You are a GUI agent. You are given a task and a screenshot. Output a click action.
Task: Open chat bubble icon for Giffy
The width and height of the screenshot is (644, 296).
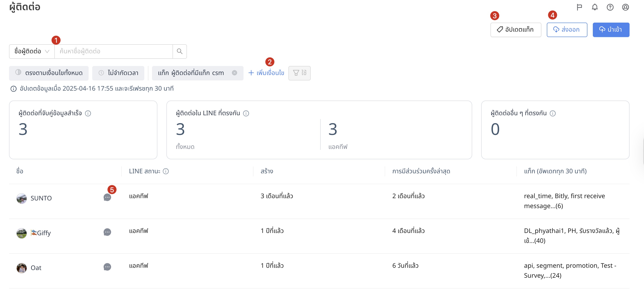point(107,232)
